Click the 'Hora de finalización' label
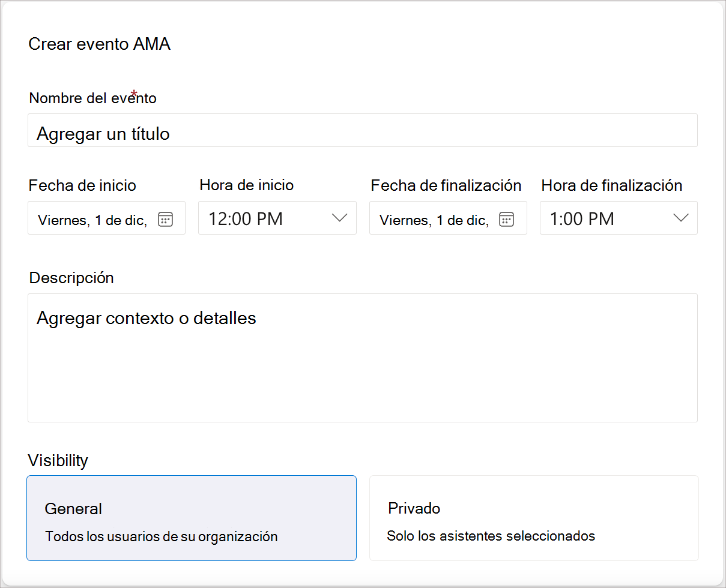 tap(612, 185)
